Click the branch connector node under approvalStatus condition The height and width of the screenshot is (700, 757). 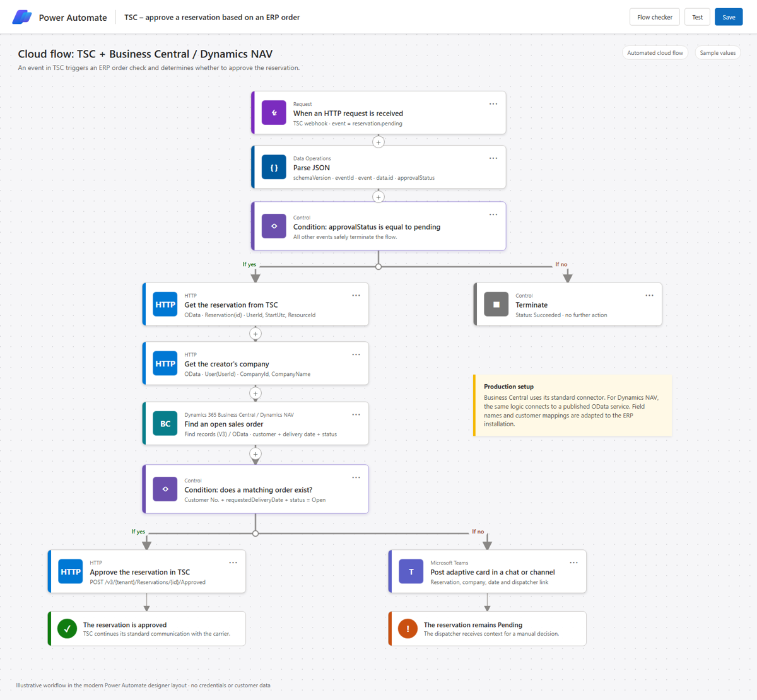point(378,267)
